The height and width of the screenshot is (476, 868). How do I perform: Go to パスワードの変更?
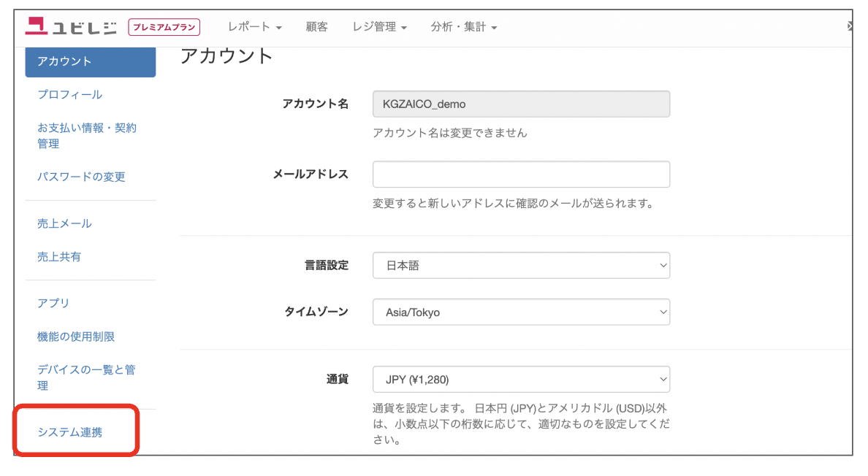pos(81,177)
